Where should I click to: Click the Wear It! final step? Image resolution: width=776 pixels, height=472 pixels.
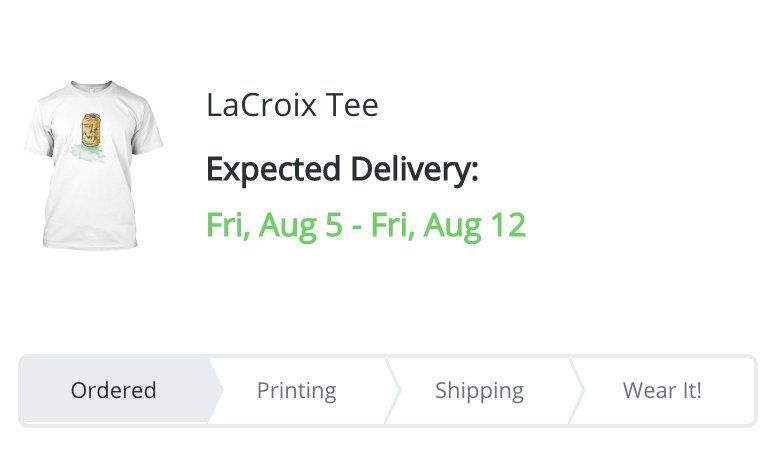(x=662, y=390)
